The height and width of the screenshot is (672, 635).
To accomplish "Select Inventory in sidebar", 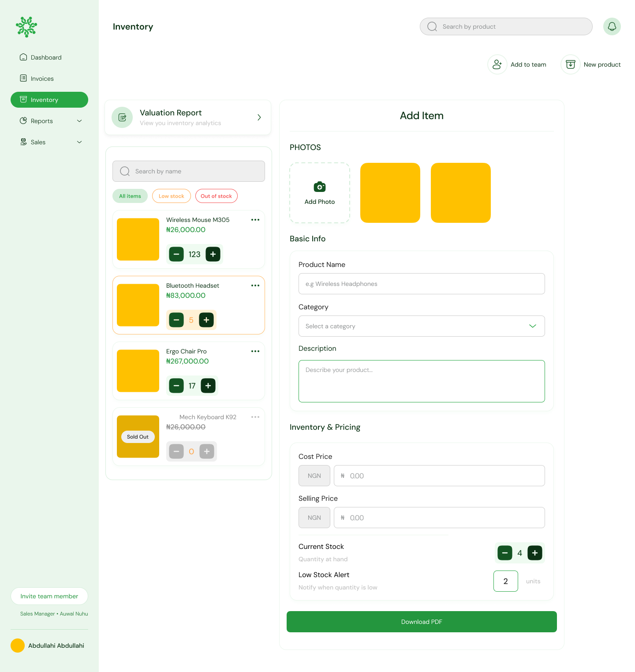I will [x=49, y=100].
